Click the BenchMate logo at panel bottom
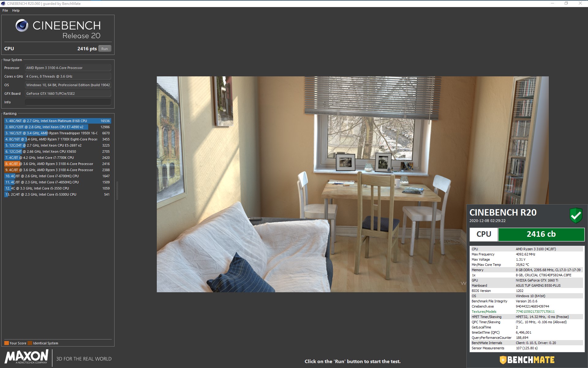 [527, 360]
